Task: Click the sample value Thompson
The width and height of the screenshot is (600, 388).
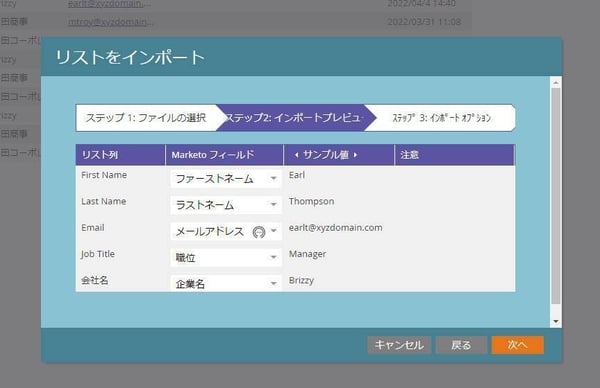Action: point(311,202)
